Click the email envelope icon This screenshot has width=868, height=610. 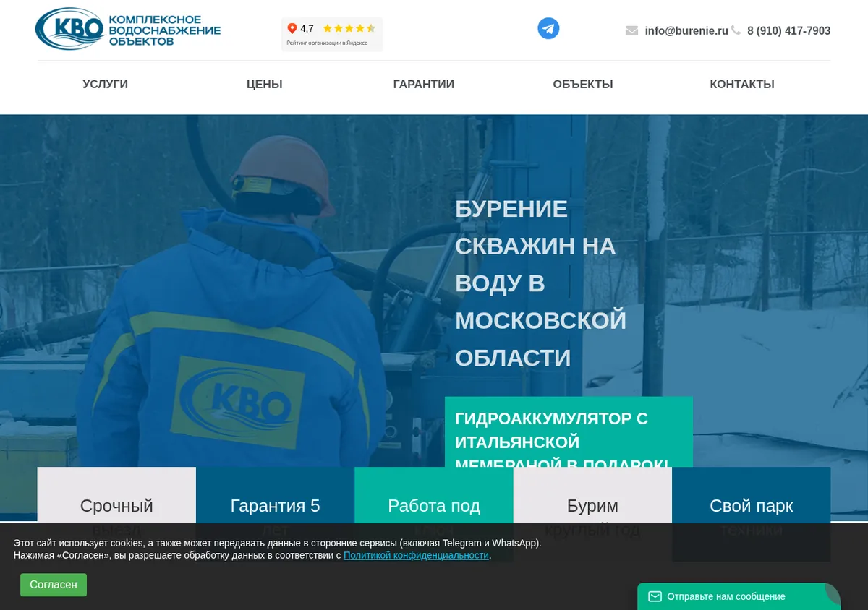[632, 30]
